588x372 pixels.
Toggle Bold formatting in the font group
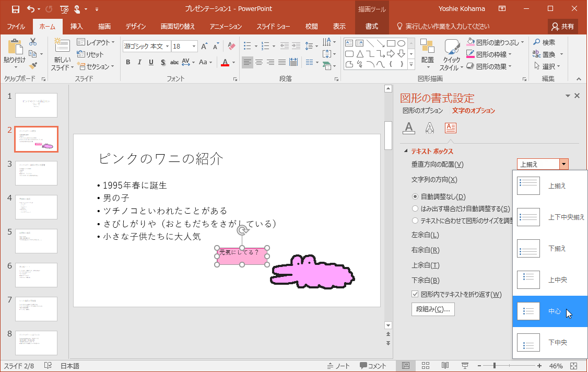128,62
